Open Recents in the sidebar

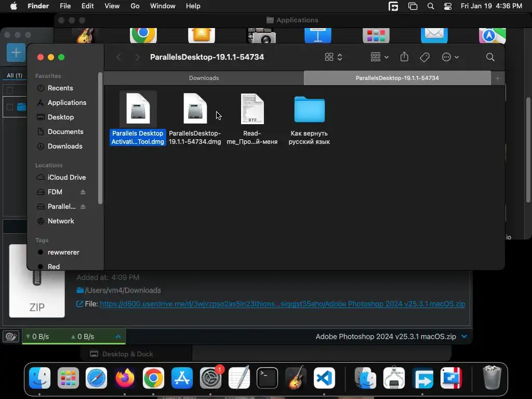[x=60, y=88]
